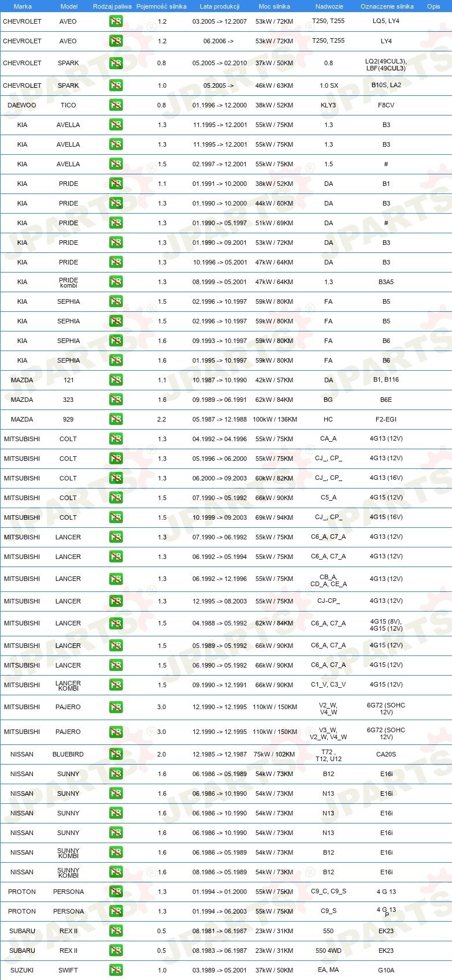
Task: Select production years 10.1987 -> 10.1990
Action: (220, 380)
